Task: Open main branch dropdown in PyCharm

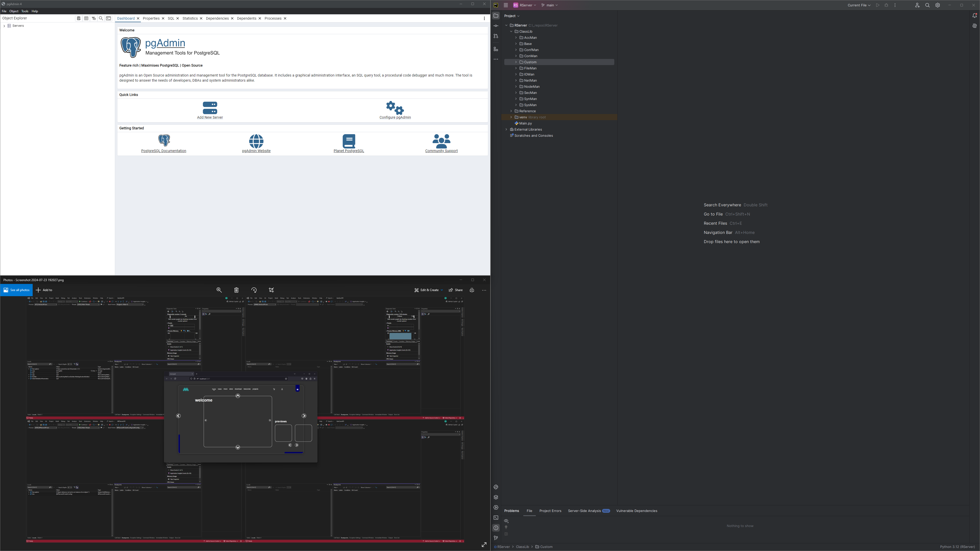Action: click(x=549, y=5)
